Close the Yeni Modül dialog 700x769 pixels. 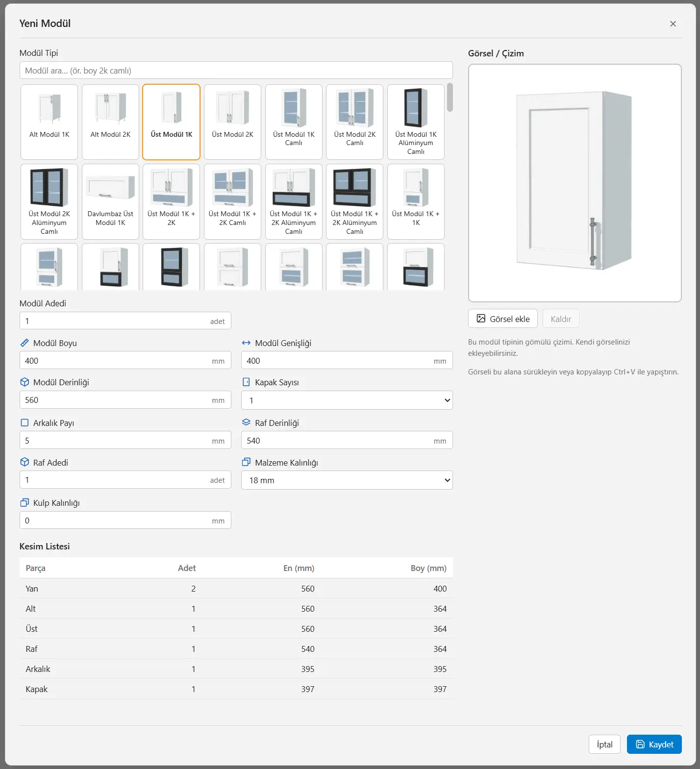[673, 24]
